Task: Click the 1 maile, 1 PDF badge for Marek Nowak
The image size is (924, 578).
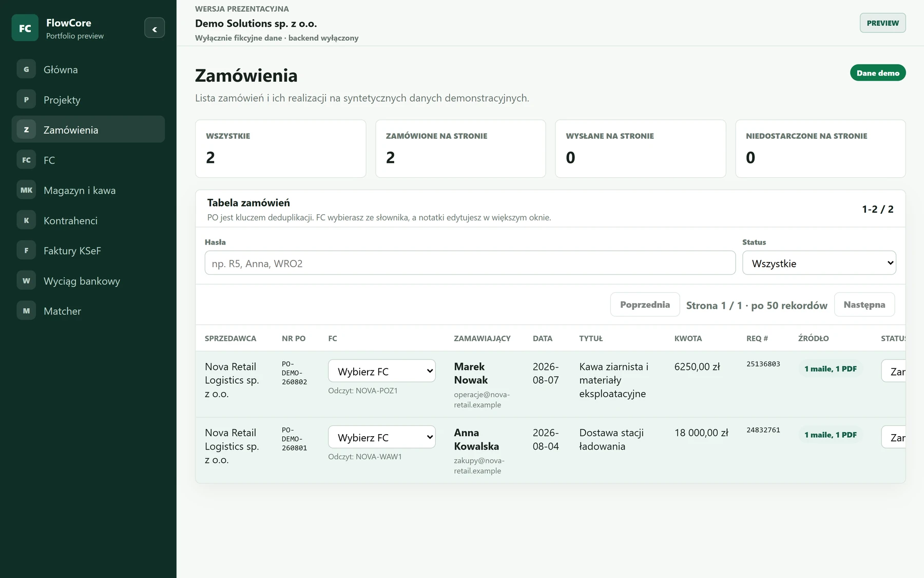Action: click(x=830, y=368)
